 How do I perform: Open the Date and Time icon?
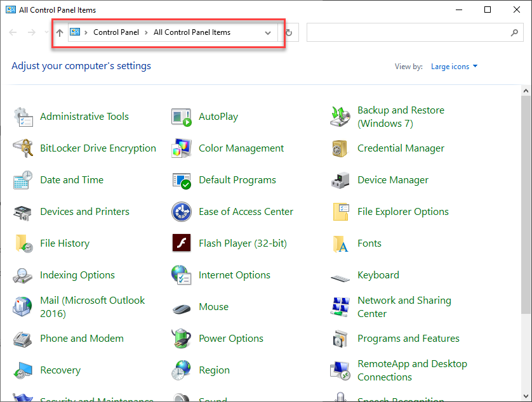[x=23, y=180]
